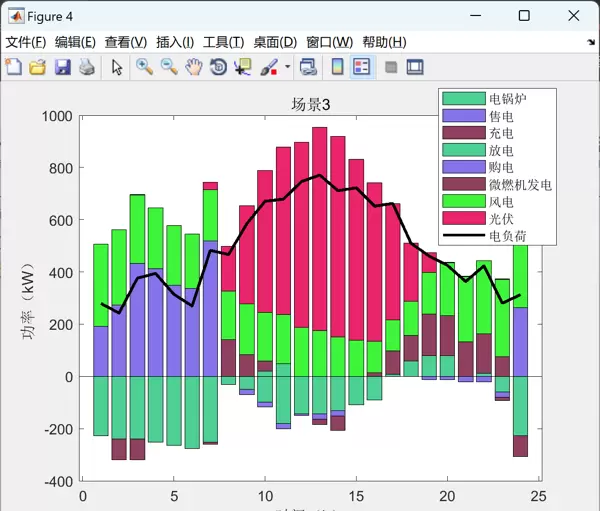Click the 电锅炉 color patch in legend

pos(463,99)
